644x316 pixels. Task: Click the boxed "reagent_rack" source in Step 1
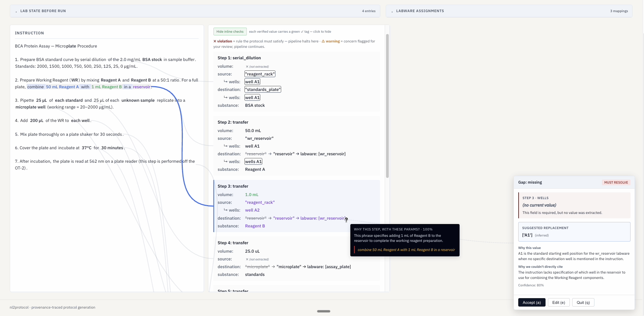(260, 74)
